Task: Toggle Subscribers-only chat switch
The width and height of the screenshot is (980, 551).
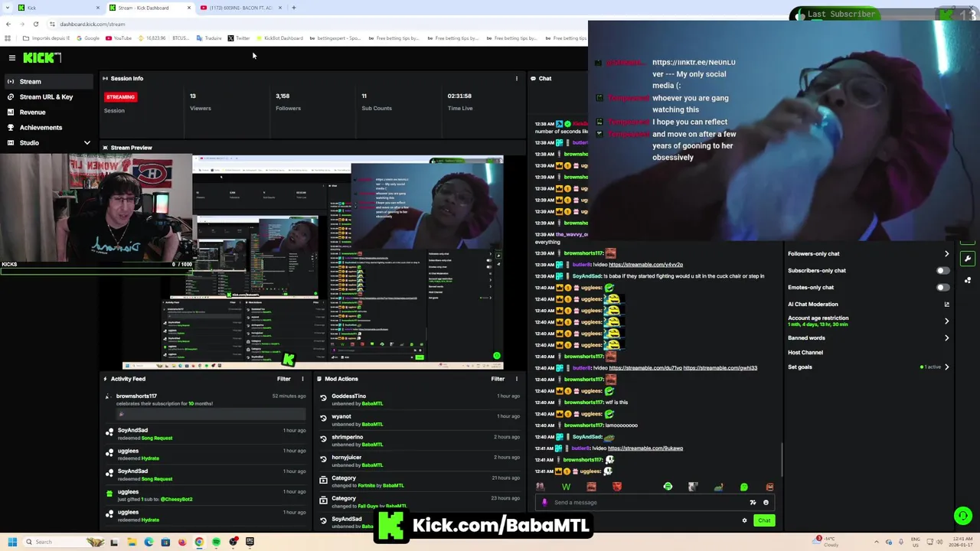Action: (x=942, y=270)
